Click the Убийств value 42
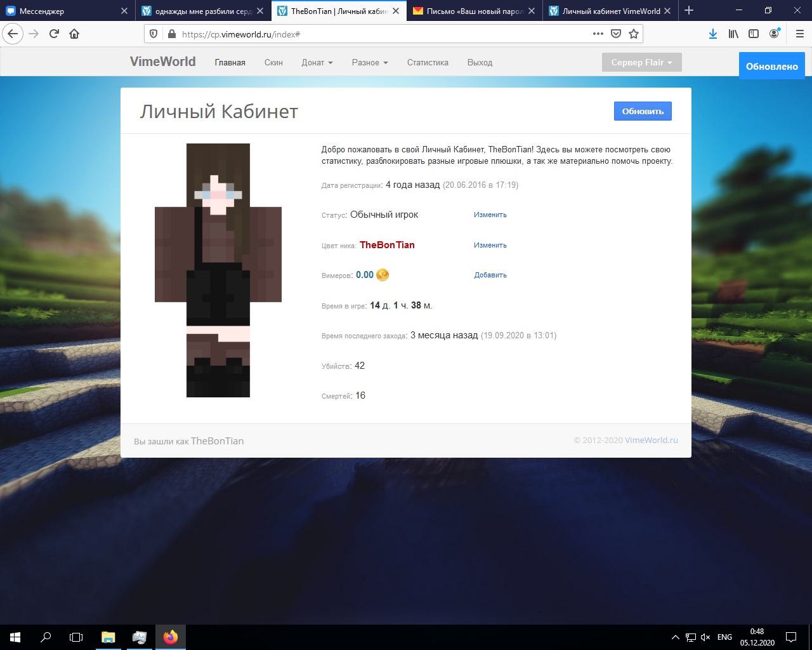This screenshot has width=812, height=650. point(360,366)
